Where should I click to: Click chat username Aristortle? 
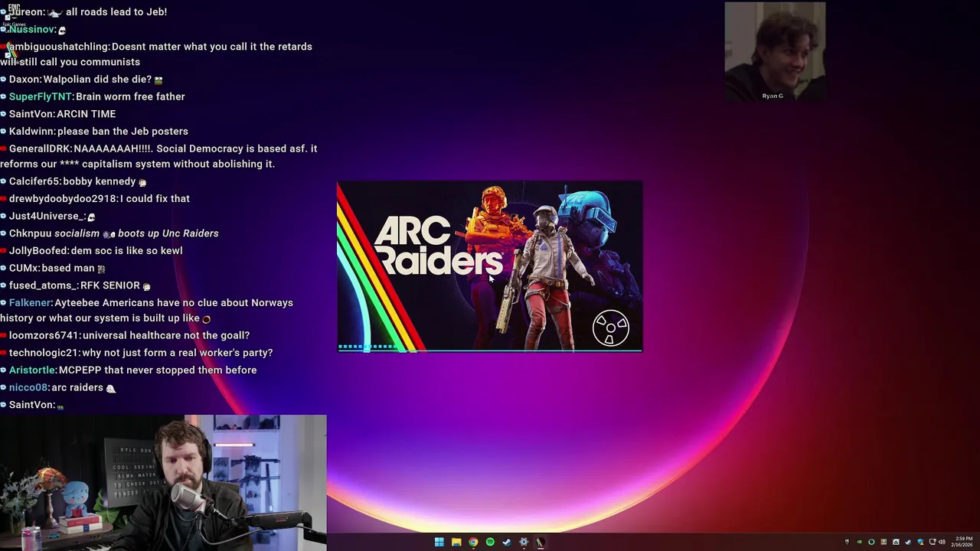[32, 370]
